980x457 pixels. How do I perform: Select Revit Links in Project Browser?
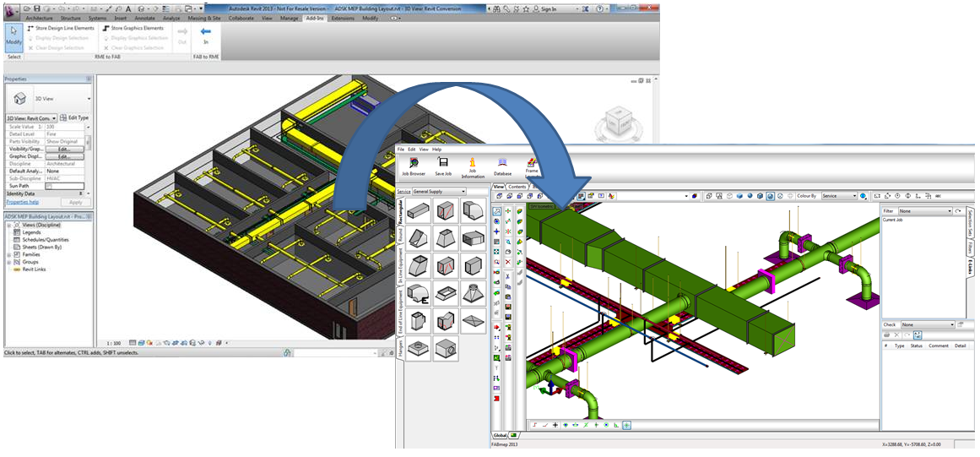(x=34, y=269)
